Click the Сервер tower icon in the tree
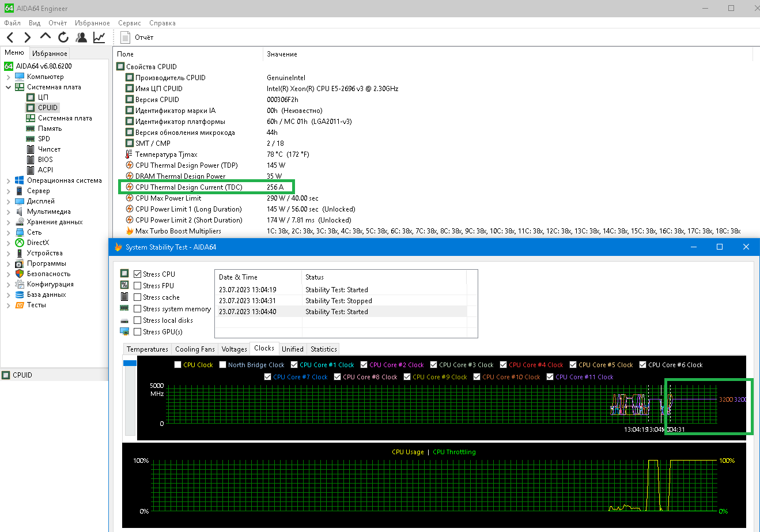The image size is (760, 532). [x=20, y=191]
